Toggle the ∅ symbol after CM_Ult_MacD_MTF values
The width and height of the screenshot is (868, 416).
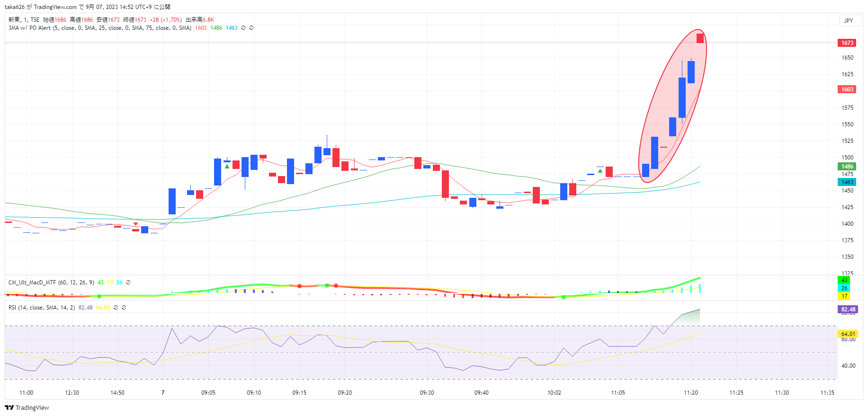point(128,283)
